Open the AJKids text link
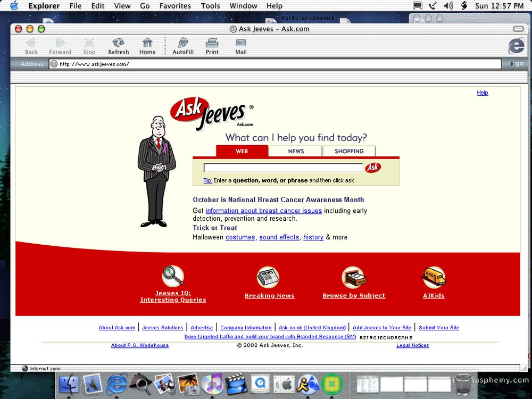 click(x=434, y=296)
